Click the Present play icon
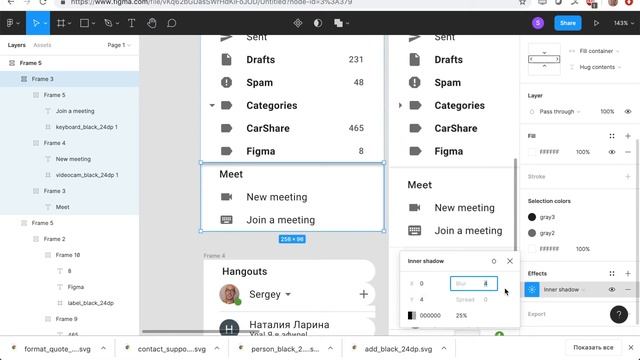This screenshot has width=640, height=360. click(x=596, y=23)
